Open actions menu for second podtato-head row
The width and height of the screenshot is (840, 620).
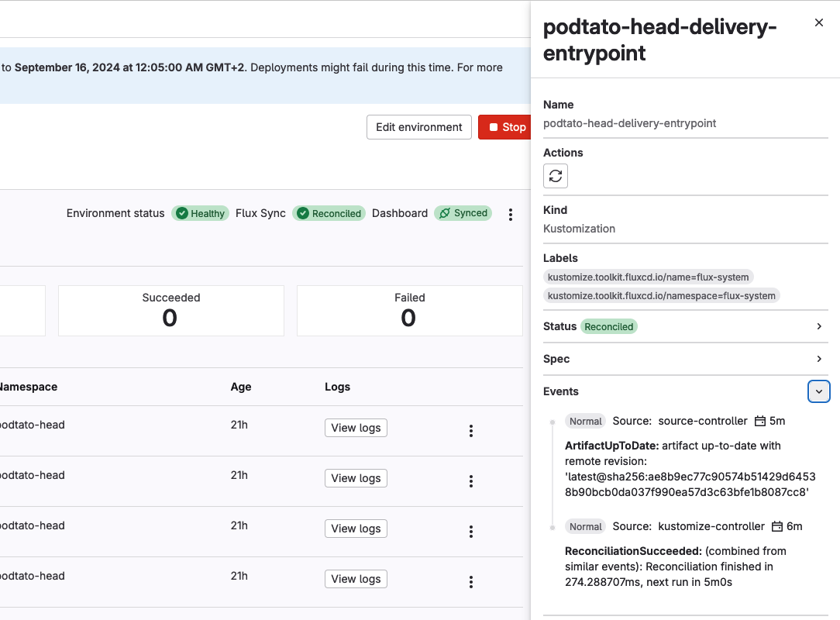tap(470, 481)
